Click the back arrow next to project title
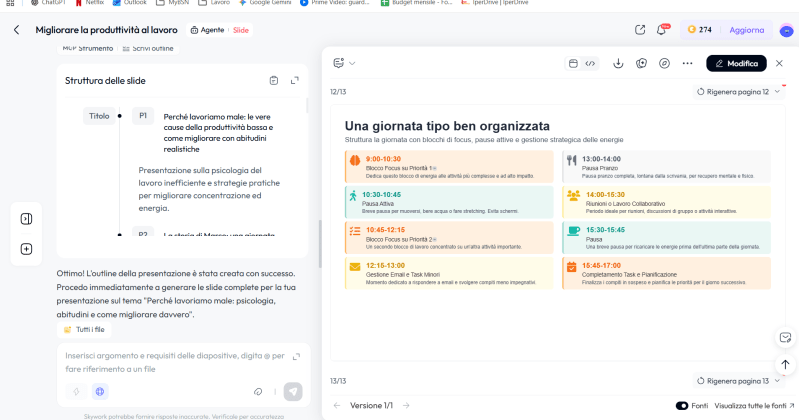This screenshot has height=420, width=799. [16, 30]
